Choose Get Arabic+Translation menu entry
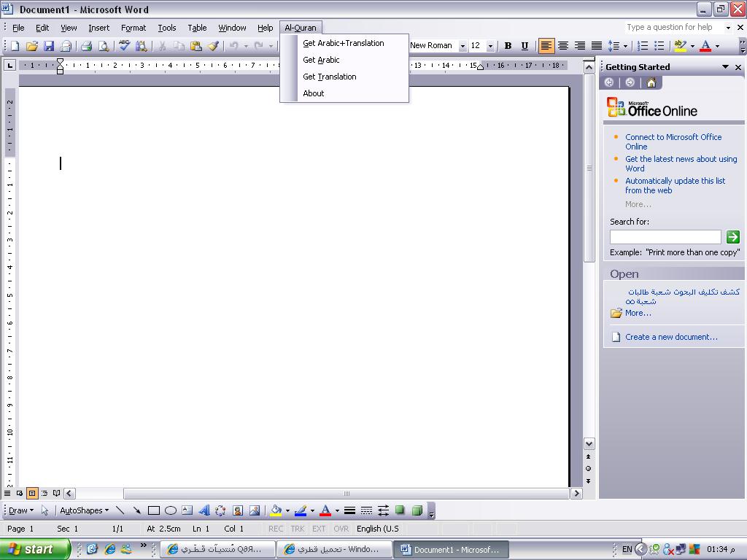This screenshot has width=747, height=560. tap(344, 43)
